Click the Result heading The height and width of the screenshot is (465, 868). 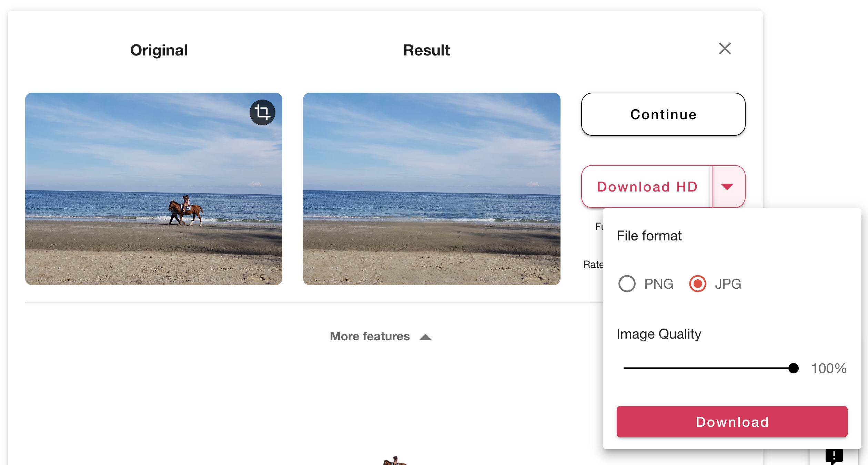pos(426,50)
